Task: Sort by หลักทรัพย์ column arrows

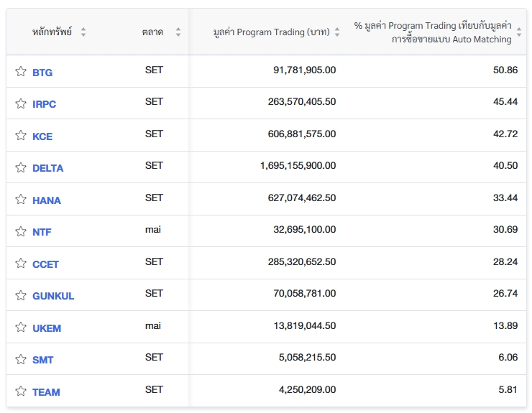Action: (x=83, y=32)
